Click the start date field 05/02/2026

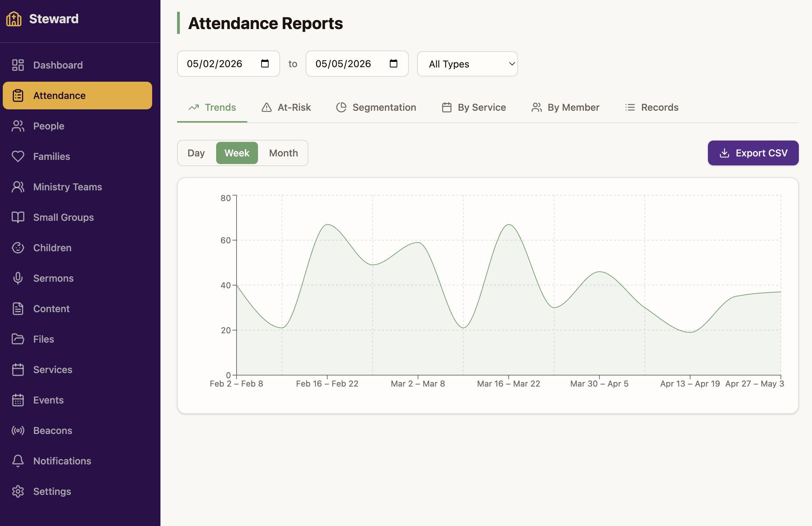(x=228, y=64)
